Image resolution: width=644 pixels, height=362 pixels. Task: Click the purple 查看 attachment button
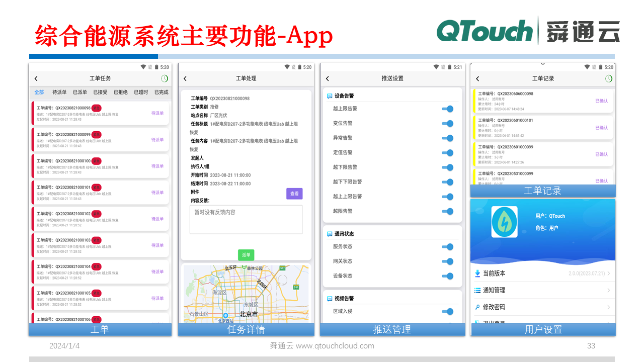294,194
